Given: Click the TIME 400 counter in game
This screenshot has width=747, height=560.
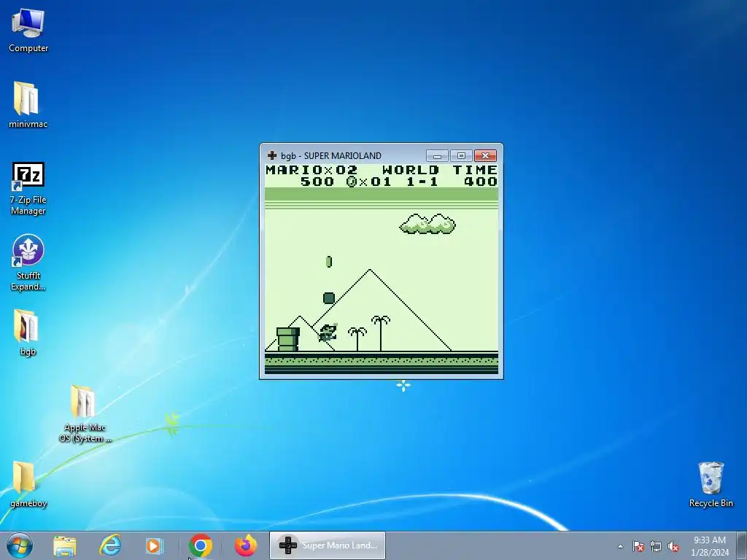Looking at the screenshot, I should [x=475, y=175].
